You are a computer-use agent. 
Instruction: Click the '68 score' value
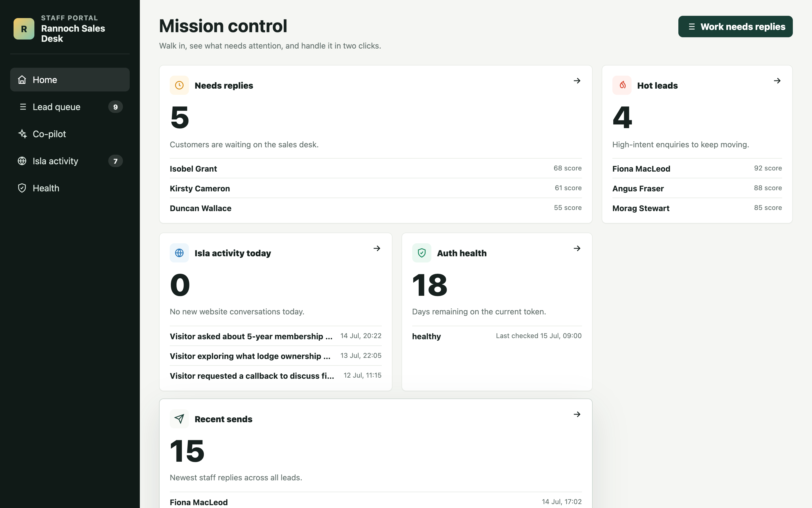tap(567, 168)
